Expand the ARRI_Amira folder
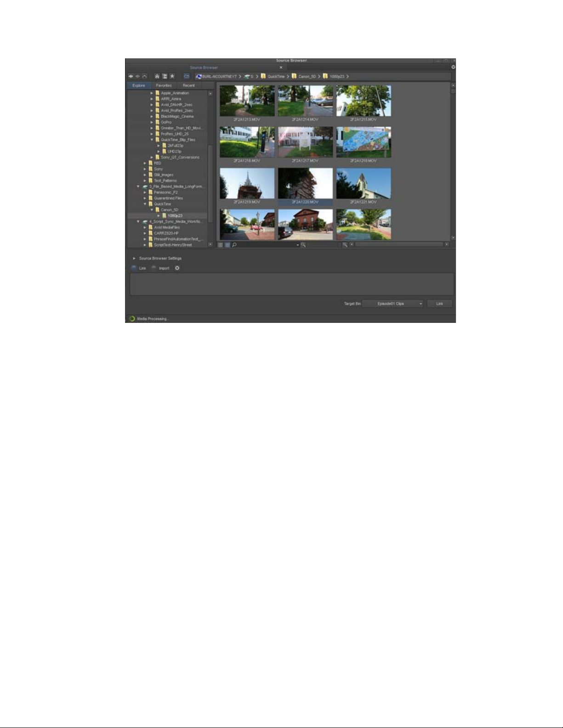The height and width of the screenshot is (728, 563). click(152, 99)
